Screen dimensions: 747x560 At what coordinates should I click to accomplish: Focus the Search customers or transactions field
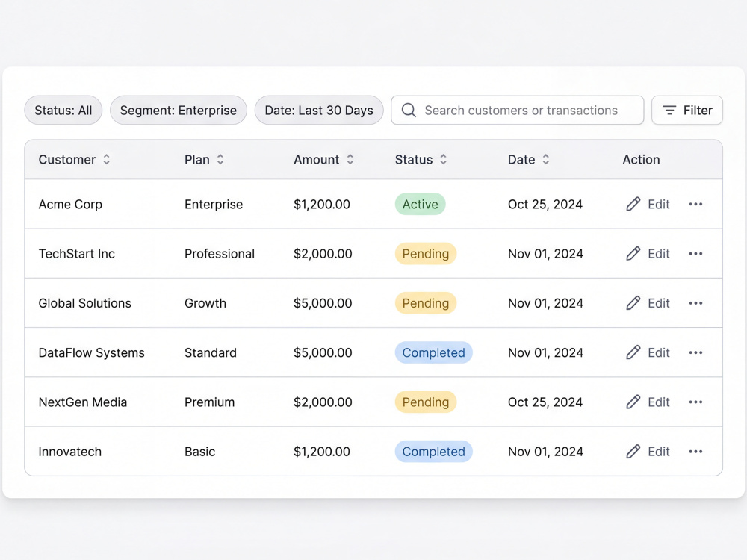click(518, 110)
